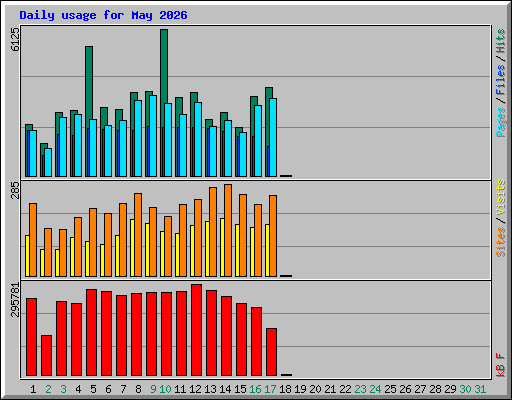The width and height of the screenshot is (512, 400).
Task: Click day label 15 on x-axis
Action: coord(240,389)
